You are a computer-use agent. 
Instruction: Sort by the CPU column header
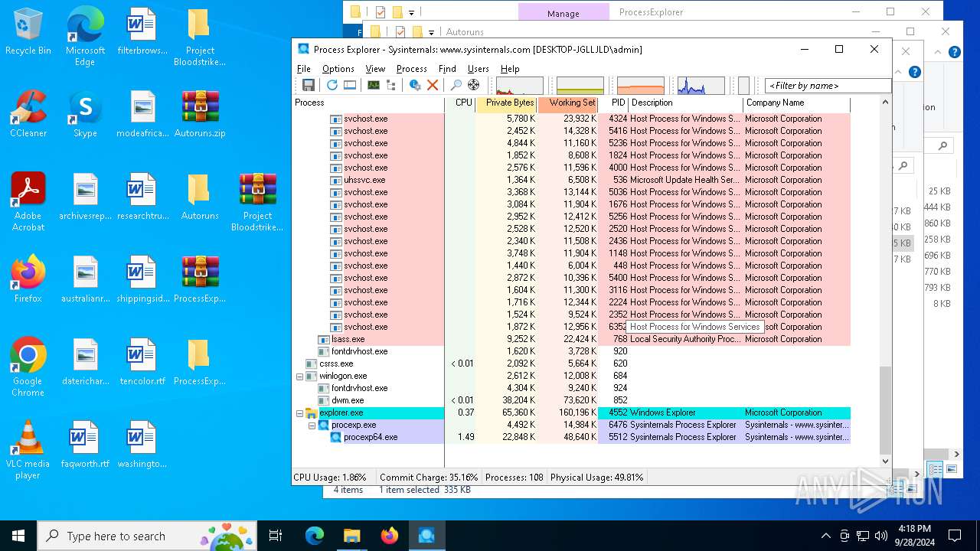460,103
